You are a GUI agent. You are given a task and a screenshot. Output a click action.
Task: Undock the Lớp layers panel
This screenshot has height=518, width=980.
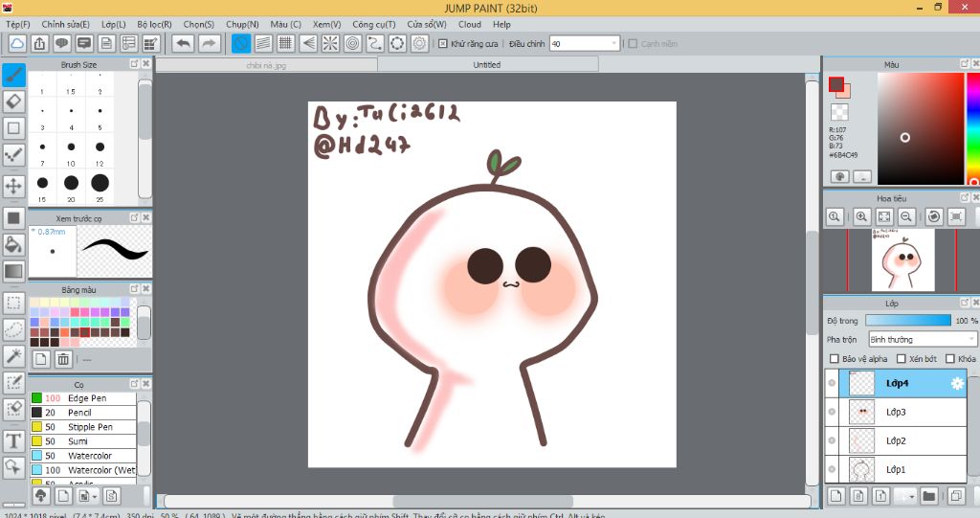[x=965, y=303]
